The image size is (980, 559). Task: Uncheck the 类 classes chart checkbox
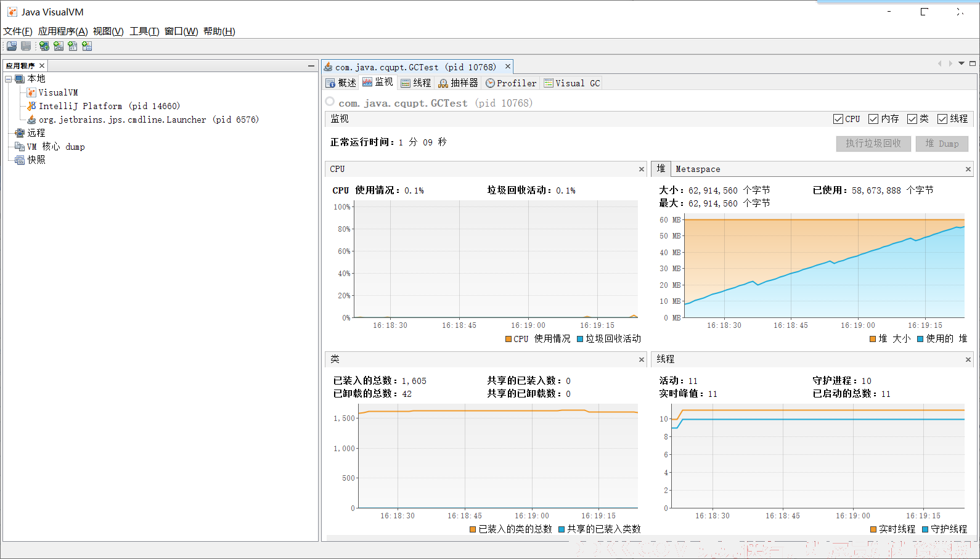coord(912,119)
